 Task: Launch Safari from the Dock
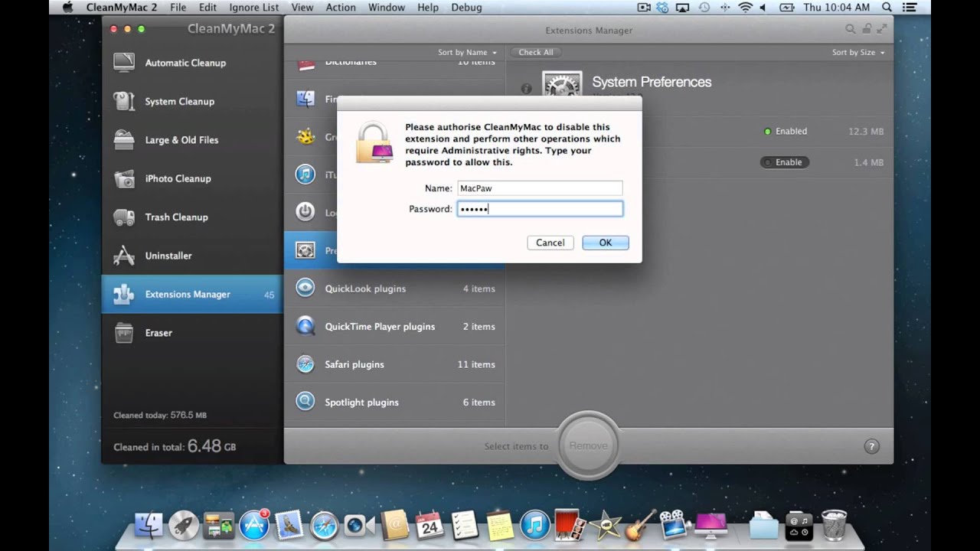coord(324,526)
